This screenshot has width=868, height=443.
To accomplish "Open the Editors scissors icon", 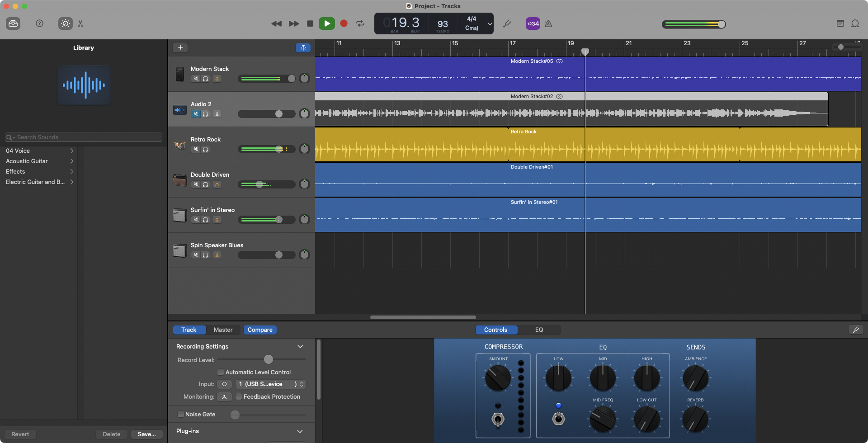I will click(80, 24).
